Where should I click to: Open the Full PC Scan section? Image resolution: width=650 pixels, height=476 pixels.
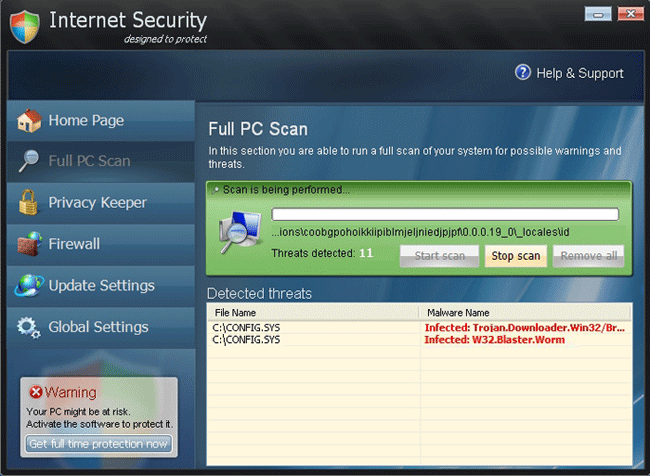[x=88, y=161]
